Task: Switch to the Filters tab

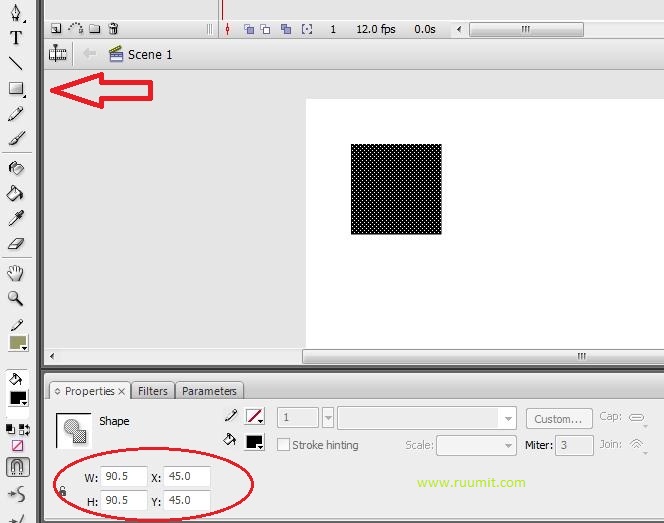Action: click(153, 391)
